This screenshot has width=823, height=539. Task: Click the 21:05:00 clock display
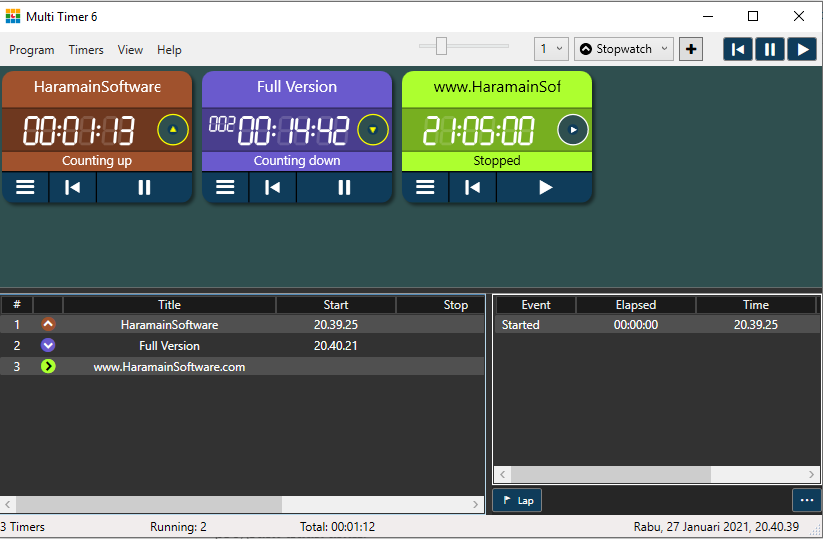478,130
